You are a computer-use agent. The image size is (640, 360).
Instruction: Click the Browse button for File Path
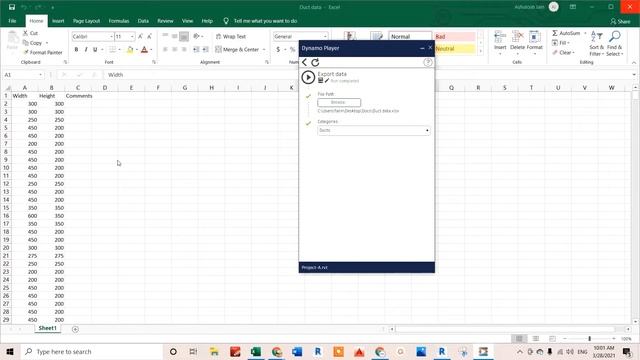pos(339,102)
